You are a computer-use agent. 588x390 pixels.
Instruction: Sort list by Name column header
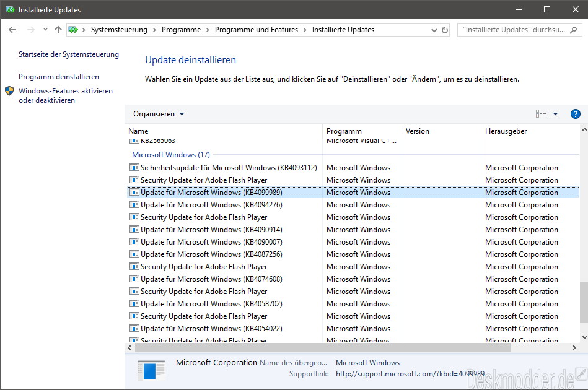click(x=138, y=131)
